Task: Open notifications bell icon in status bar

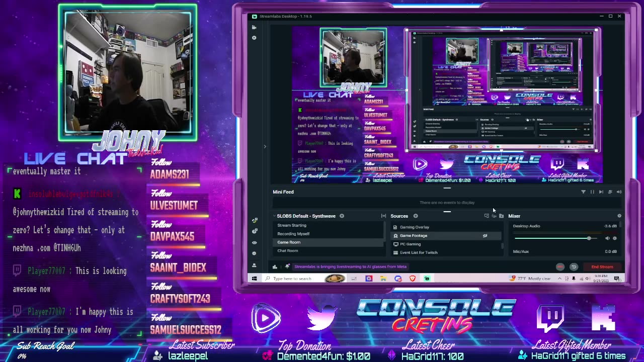Action: click(287, 267)
